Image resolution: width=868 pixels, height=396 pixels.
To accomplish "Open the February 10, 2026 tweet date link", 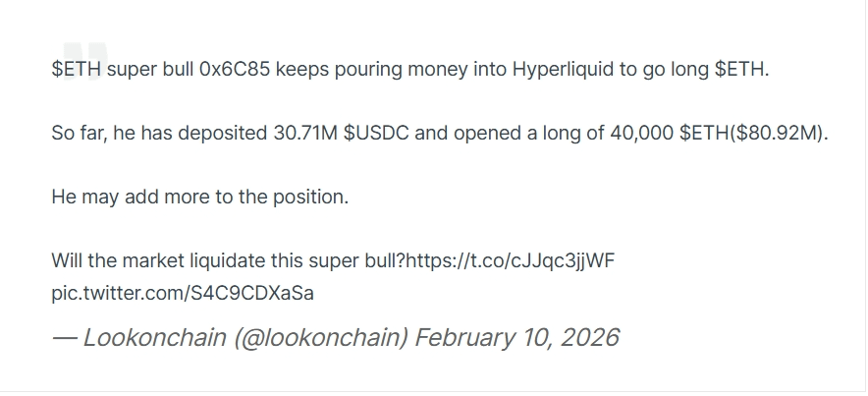I will (516, 338).
